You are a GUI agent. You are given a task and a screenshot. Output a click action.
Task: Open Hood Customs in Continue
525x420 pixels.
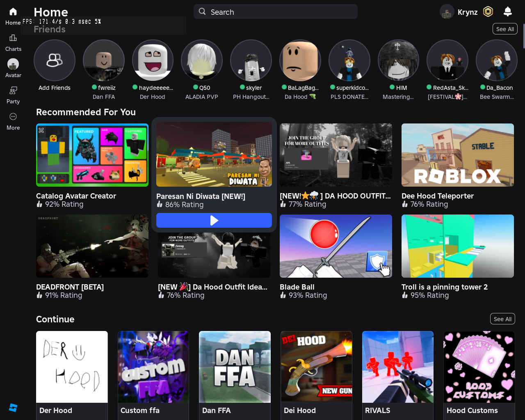(479, 375)
